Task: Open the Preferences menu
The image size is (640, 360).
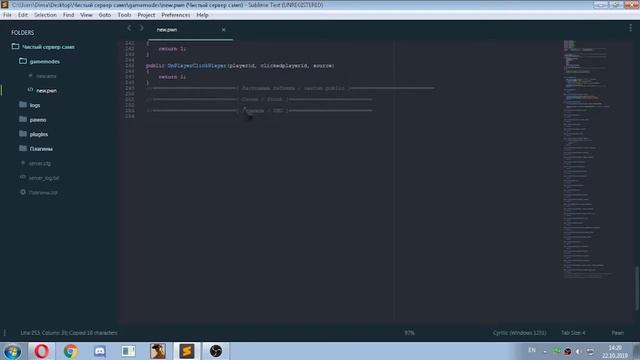Action: 176,15
